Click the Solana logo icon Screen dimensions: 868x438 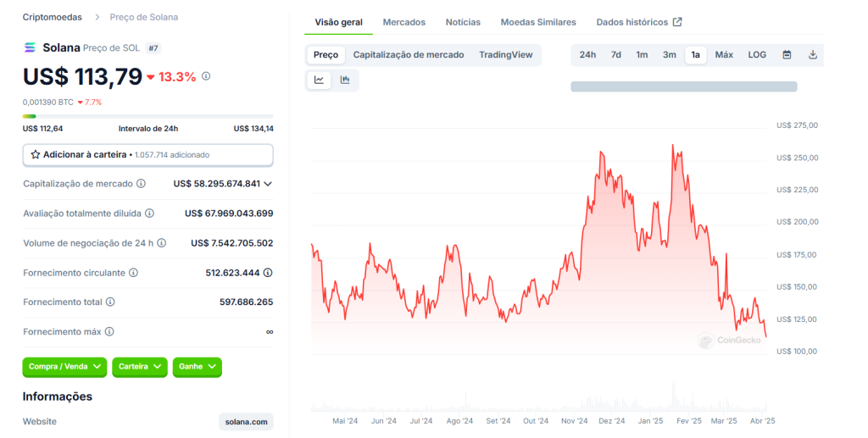[x=30, y=47]
